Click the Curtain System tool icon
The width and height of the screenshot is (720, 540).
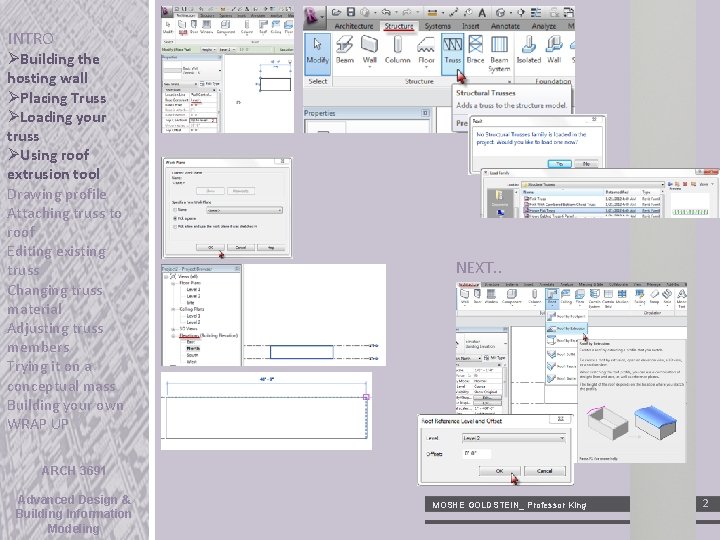tap(595, 298)
